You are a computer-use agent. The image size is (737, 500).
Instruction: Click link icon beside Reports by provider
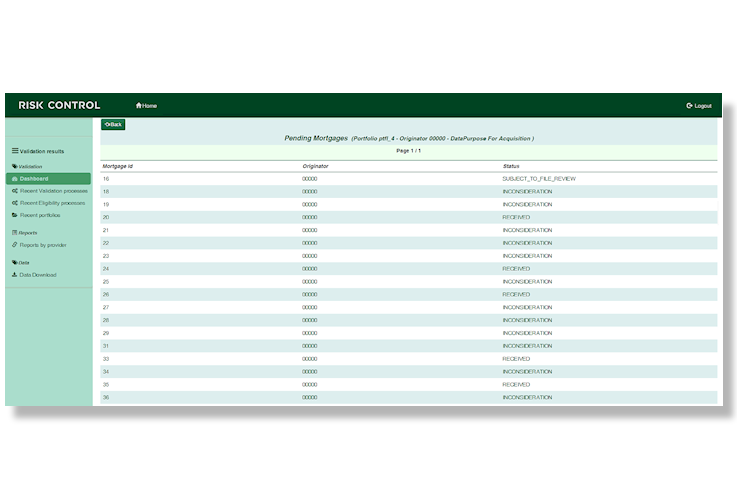coord(14,245)
